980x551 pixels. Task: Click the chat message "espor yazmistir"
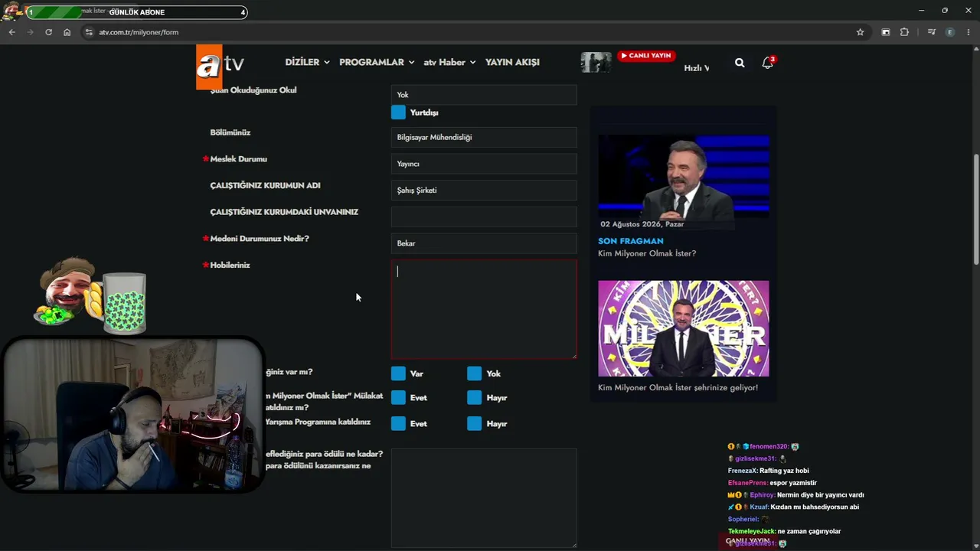pyautogui.click(x=795, y=483)
